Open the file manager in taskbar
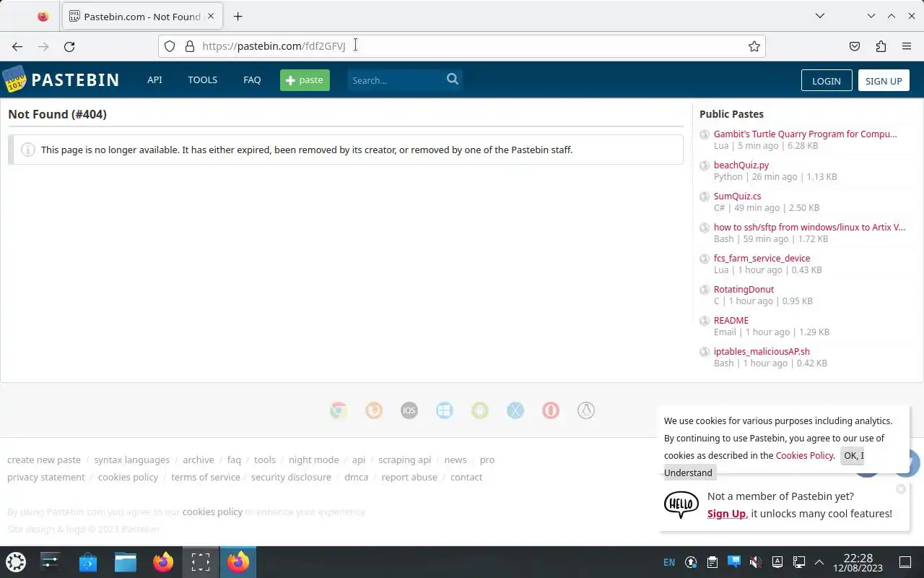The height and width of the screenshot is (578, 924). [x=126, y=561]
